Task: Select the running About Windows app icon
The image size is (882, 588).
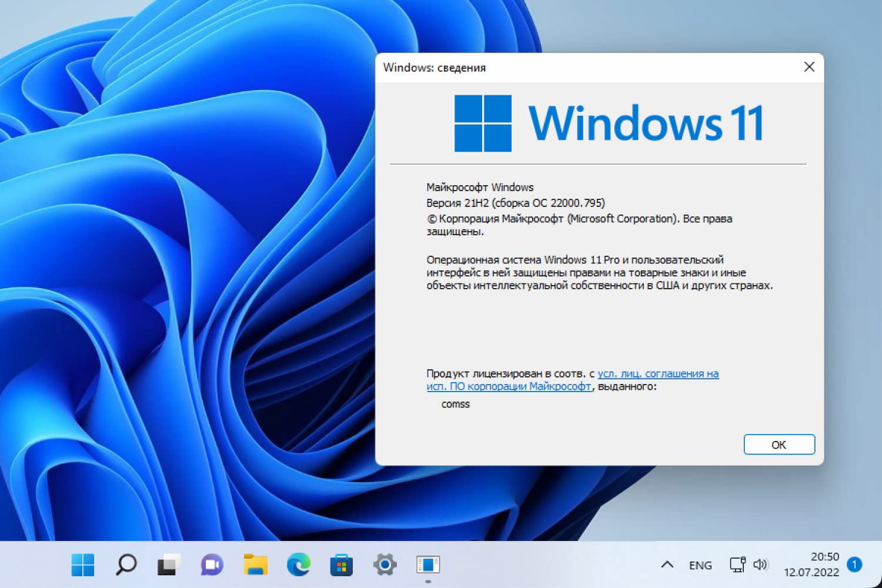Action: [x=427, y=564]
